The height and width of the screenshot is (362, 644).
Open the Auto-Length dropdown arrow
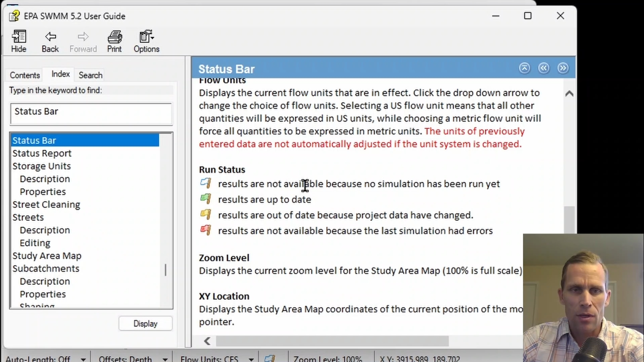pos(83,359)
